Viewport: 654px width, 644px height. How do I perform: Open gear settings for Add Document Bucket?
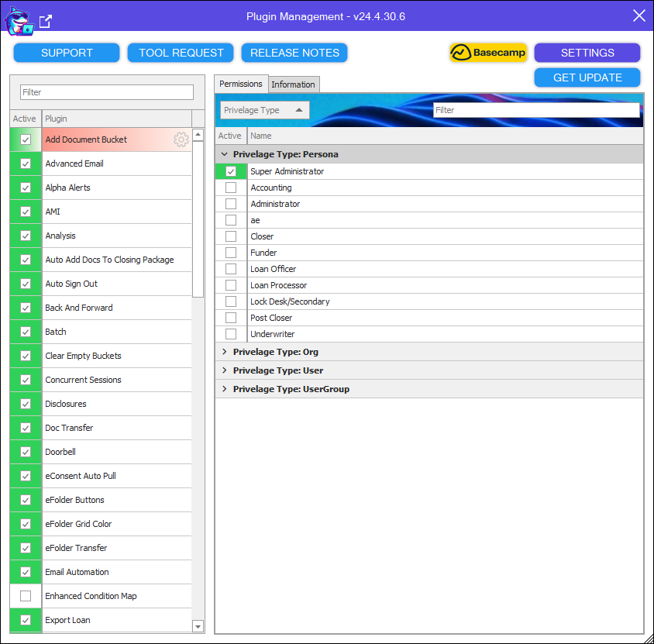coord(181,139)
